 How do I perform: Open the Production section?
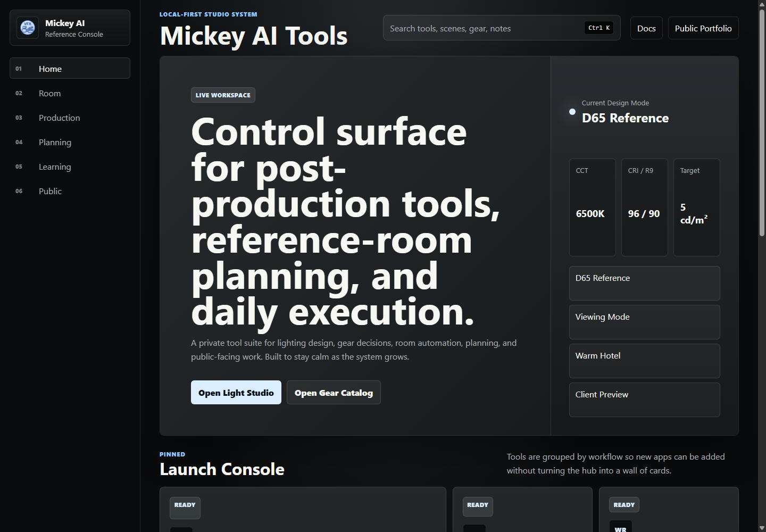click(x=70, y=118)
